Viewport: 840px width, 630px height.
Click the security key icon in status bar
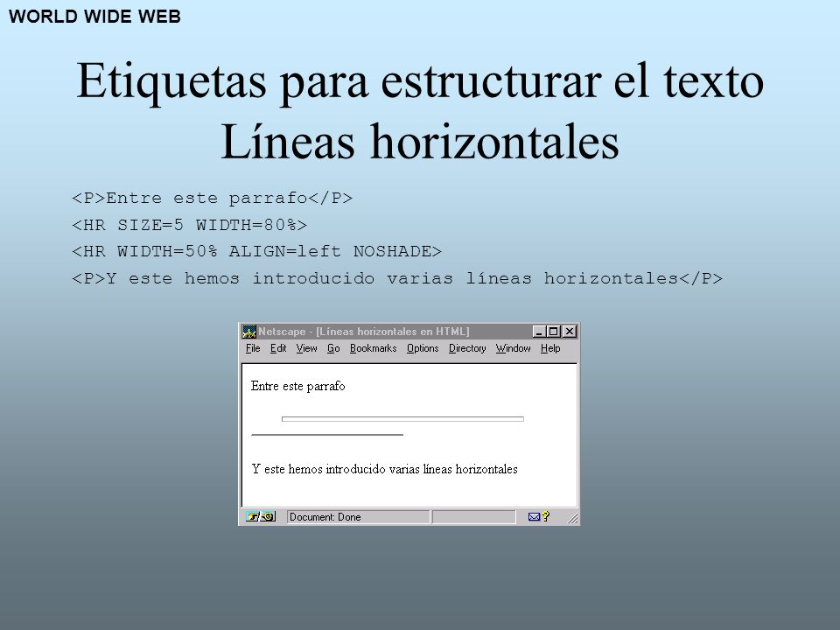click(261, 517)
